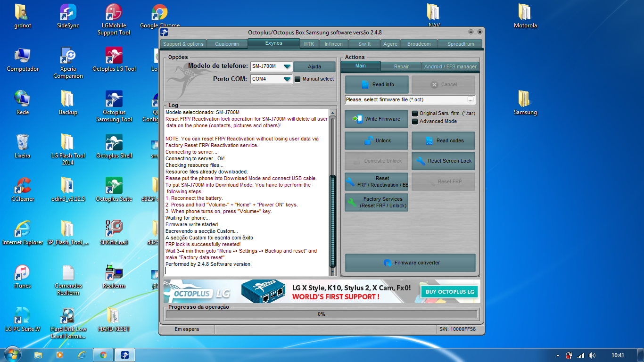This screenshot has width=644, height=362.
Task: Open Comandos Realterm text file
Action: [x=68, y=280]
